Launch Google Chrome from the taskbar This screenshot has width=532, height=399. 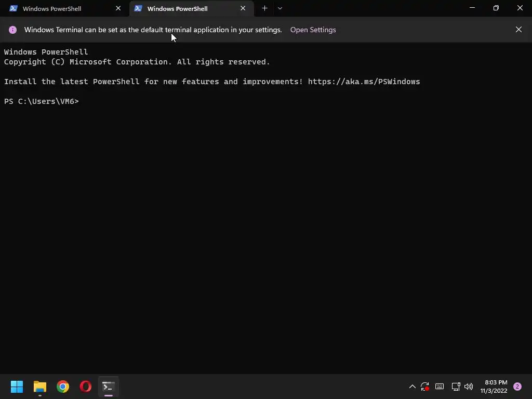pyautogui.click(x=63, y=387)
